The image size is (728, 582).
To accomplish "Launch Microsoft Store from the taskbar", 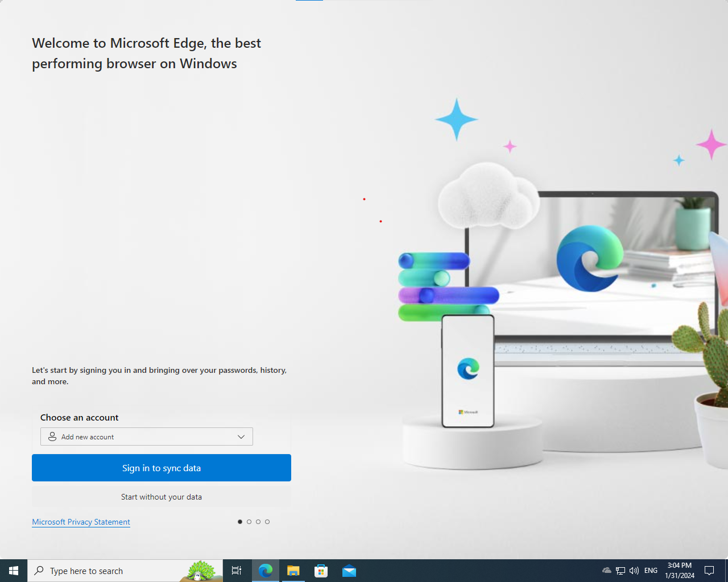I will (x=321, y=571).
